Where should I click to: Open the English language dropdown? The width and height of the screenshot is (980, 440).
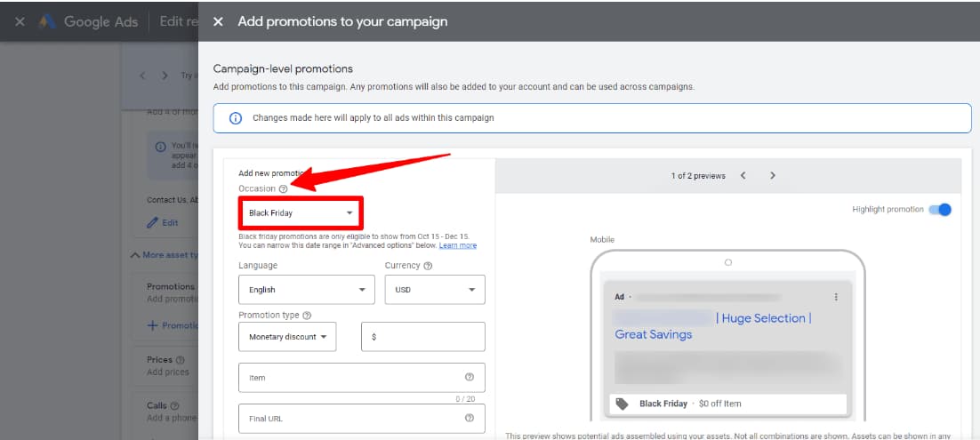point(306,290)
